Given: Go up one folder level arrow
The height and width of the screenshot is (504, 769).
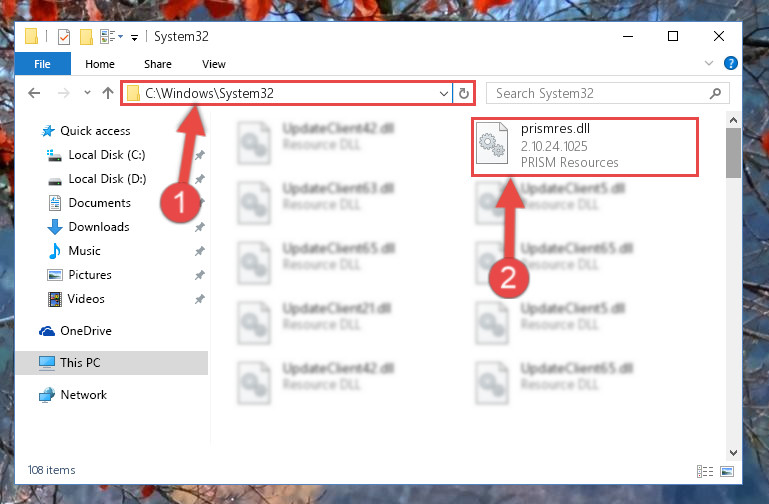Looking at the screenshot, I should tap(108, 93).
